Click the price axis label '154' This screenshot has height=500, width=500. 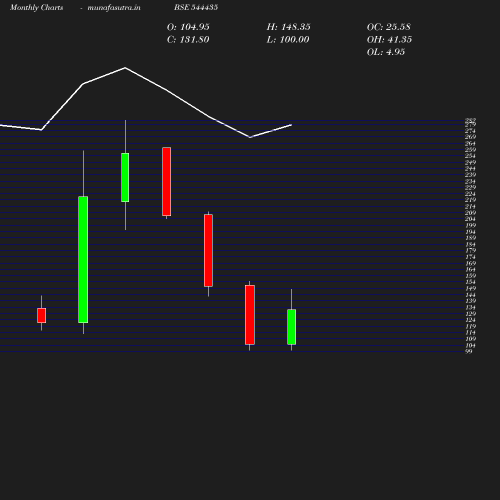pos(470,282)
